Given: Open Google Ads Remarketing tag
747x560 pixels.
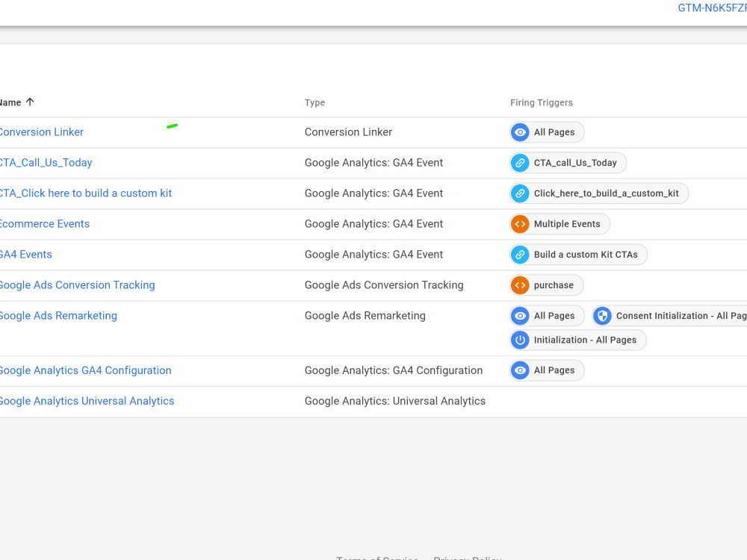Looking at the screenshot, I should 58,316.
